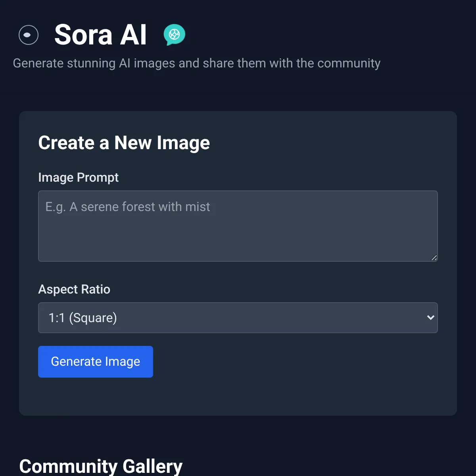The width and height of the screenshot is (476, 476).
Task: Open the circular logo next to the title
Action: coord(29,35)
